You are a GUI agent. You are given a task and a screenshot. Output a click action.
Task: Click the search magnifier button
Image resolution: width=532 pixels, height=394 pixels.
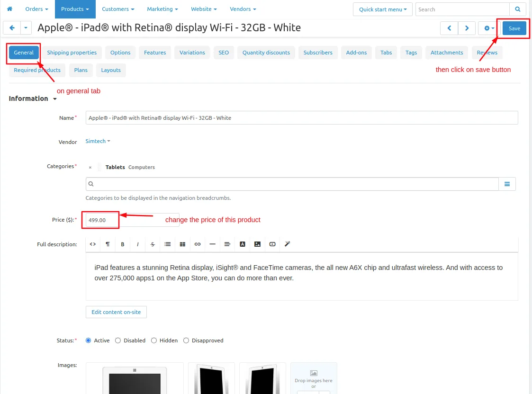click(517, 9)
